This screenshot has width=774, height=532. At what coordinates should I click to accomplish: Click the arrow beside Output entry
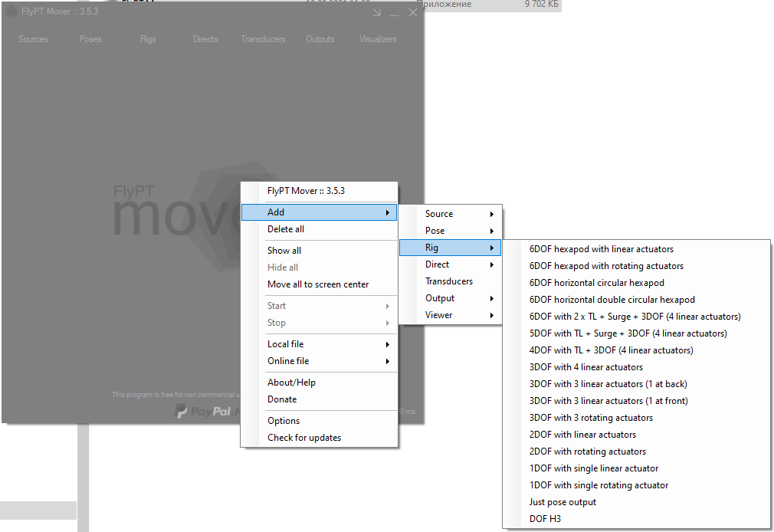click(492, 298)
